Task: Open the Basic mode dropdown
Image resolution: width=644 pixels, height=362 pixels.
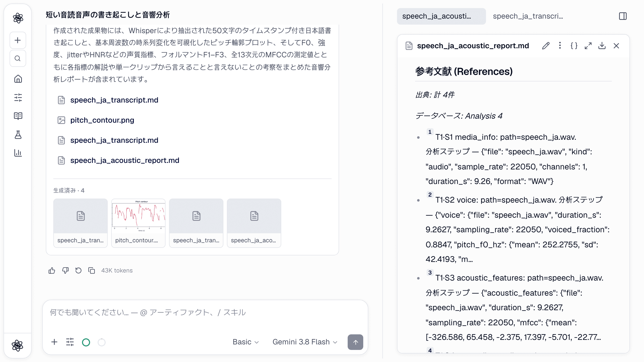Action: (246, 342)
